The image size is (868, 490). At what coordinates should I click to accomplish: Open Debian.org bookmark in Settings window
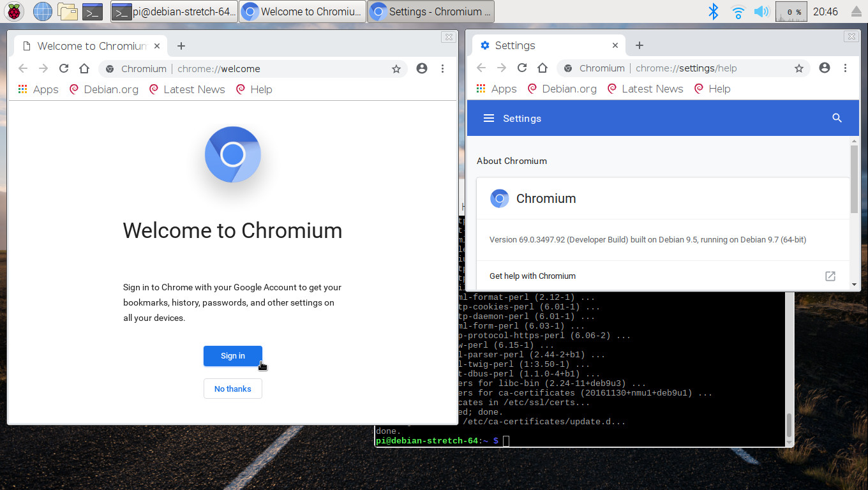(562, 89)
